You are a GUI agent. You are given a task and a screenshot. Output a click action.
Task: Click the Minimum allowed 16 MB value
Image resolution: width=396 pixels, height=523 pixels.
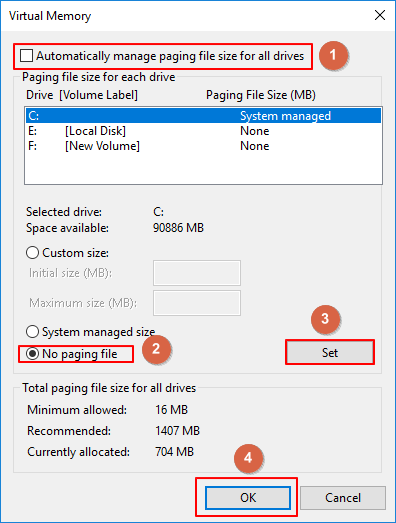coord(171,410)
